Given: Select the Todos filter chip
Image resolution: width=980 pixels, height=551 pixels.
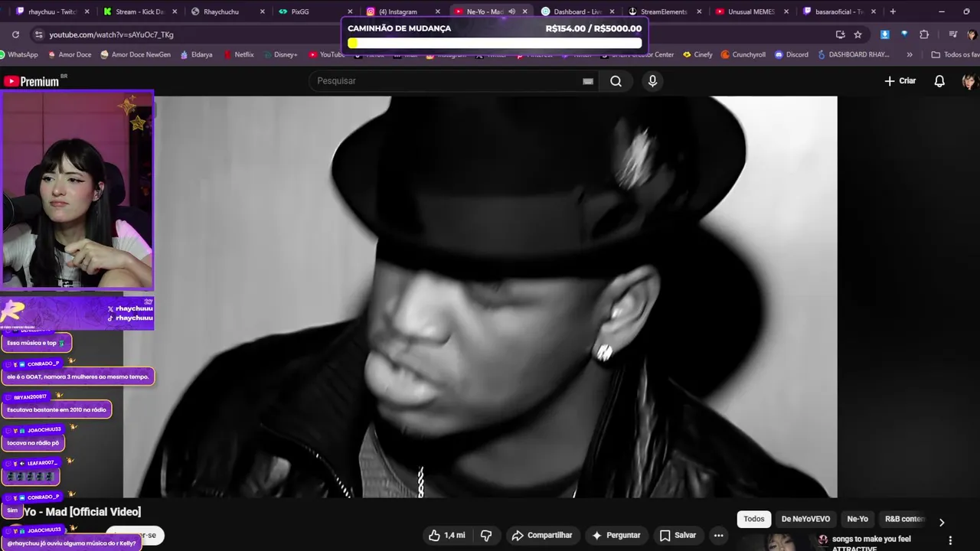Looking at the screenshot, I should pyautogui.click(x=754, y=519).
